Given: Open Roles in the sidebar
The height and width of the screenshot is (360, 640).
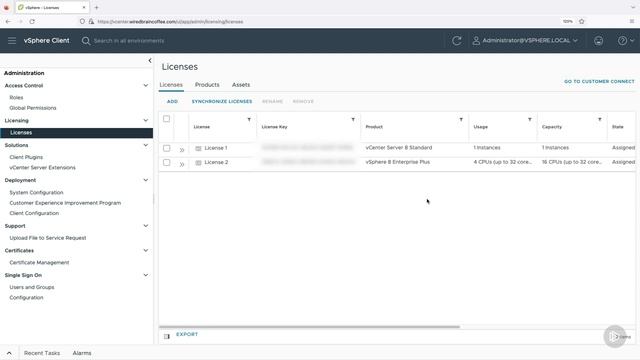Looking at the screenshot, I should (16, 98).
